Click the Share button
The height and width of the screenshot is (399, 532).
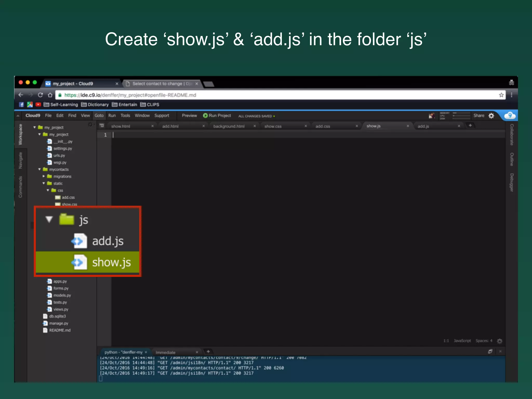tap(478, 116)
